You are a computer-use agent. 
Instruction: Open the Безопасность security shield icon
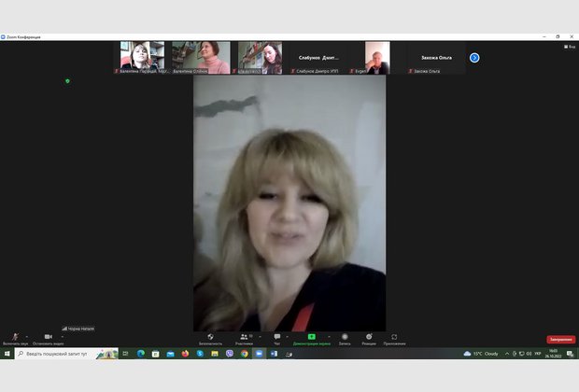(x=210, y=339)
